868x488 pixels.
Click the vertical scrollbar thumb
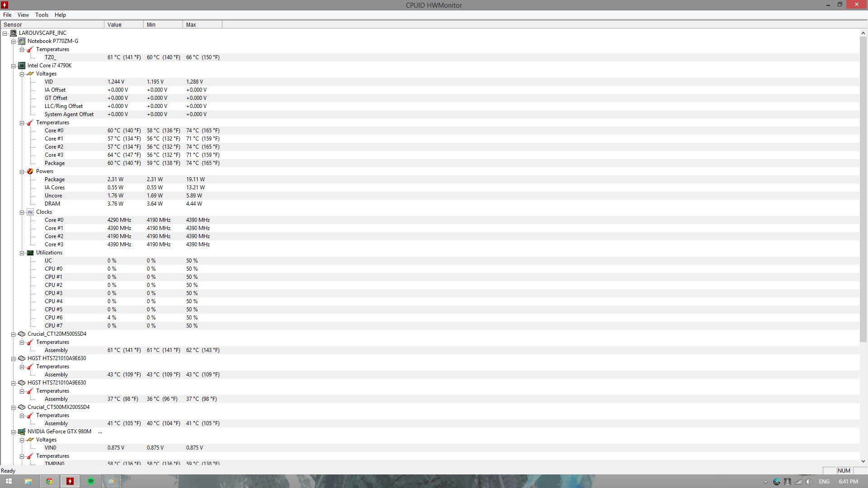point(863,190)
